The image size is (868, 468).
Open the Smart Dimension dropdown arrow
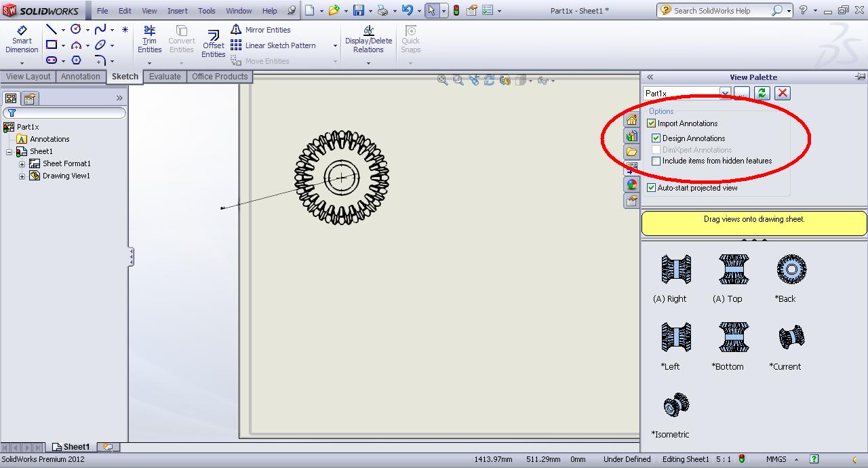pos(22,63)
